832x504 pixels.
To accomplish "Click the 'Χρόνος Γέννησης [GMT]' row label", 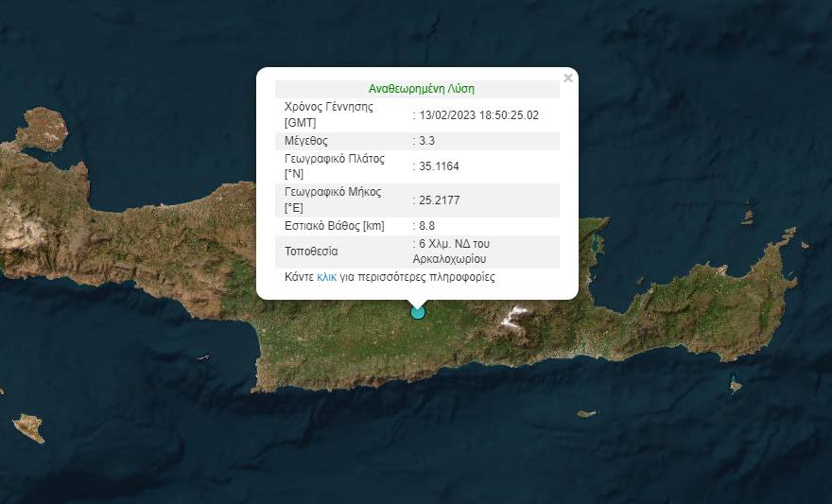I will [329, 114].
